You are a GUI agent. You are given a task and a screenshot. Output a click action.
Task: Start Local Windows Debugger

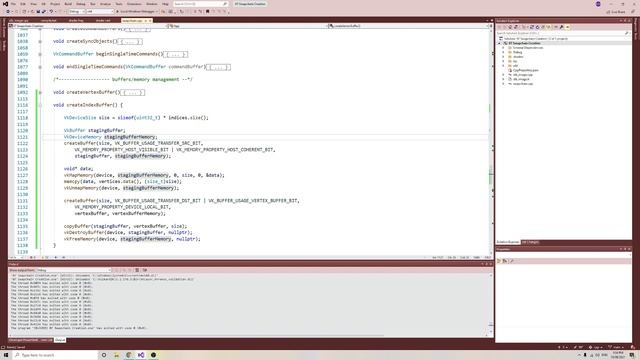[136, 11]
